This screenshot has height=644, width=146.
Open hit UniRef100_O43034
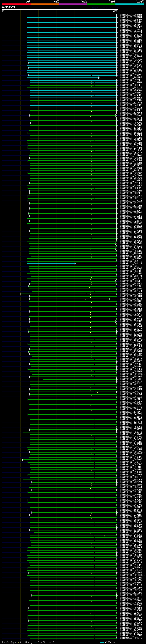point(131,35)
